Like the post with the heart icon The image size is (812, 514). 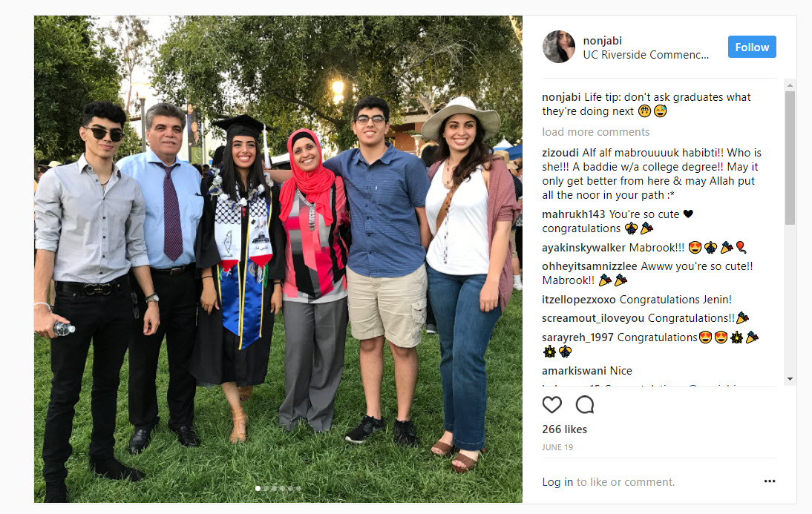tap(551, 405)
